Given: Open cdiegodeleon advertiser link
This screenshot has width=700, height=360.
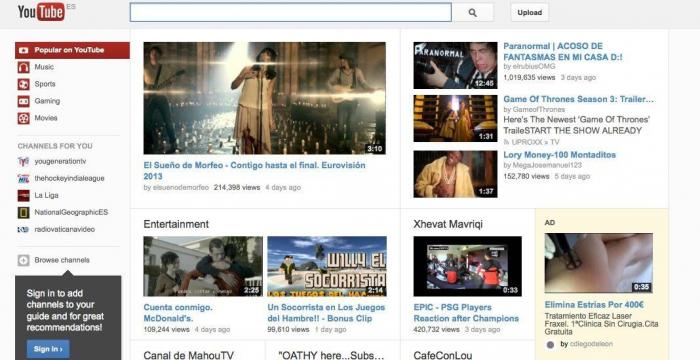Looking at the screenshot, I should pos(591,344).
